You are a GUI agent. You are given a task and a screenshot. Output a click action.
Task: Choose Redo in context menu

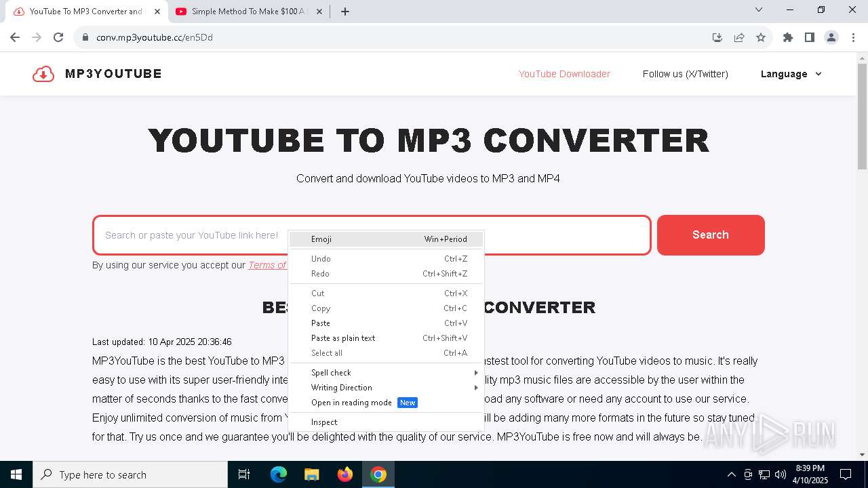click(386, 274)
